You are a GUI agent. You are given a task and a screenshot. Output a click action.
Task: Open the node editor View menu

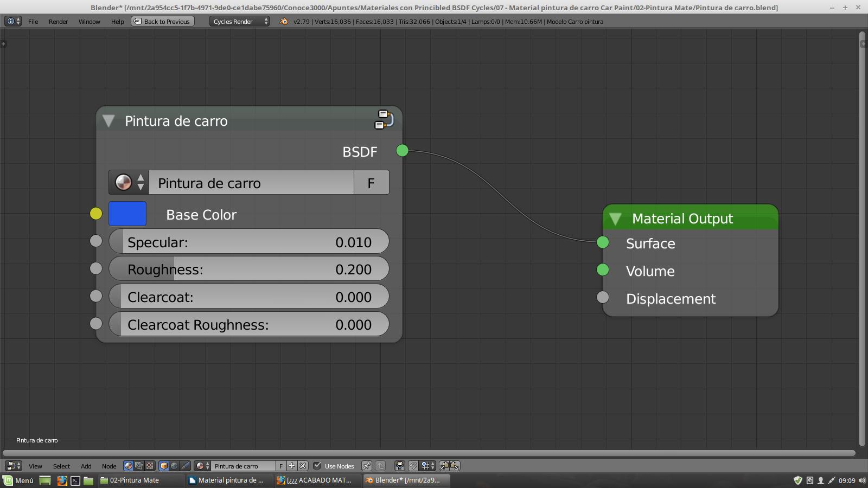[35, 466]
